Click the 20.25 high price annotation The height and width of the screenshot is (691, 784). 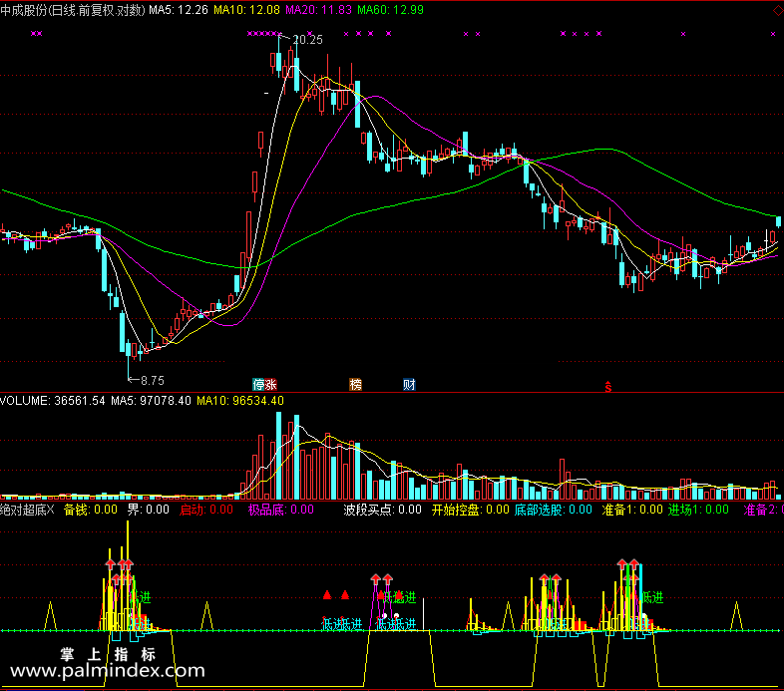coord(307,40)
